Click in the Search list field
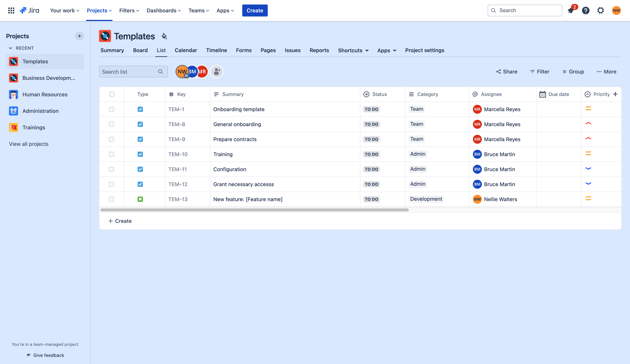 (133, 72)
